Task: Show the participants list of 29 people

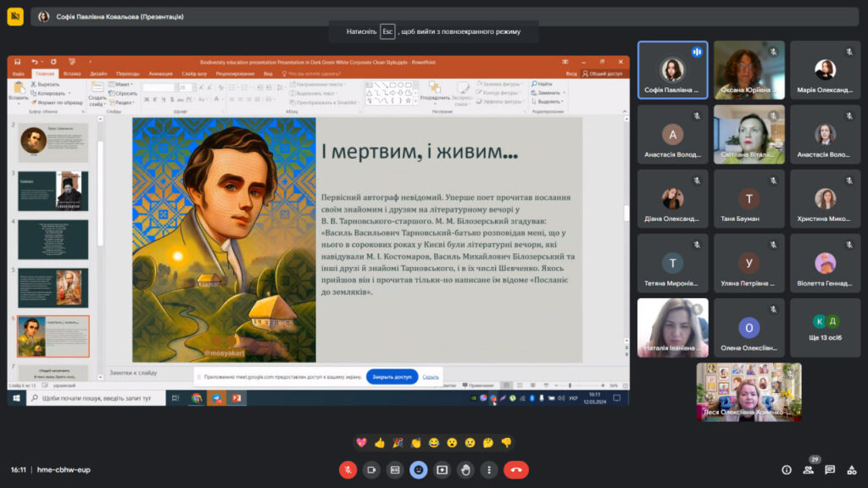Action: point(809,469)
